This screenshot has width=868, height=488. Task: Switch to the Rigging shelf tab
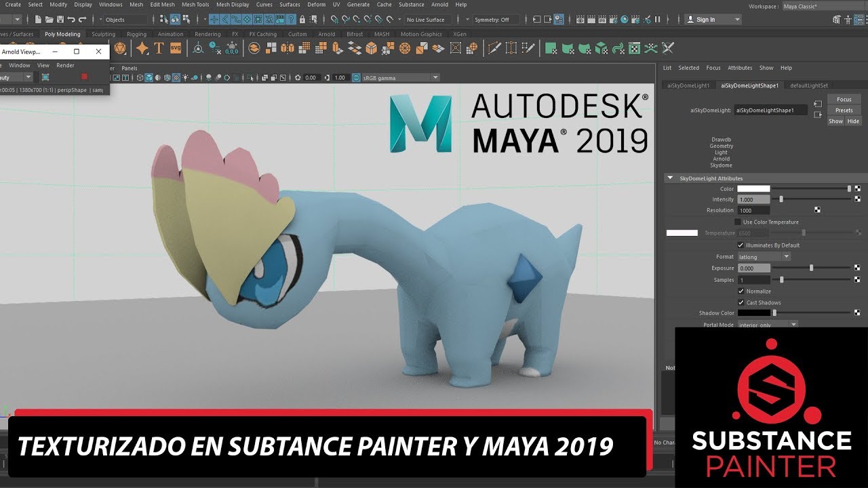pyautogui.click(x=136, y=34)
